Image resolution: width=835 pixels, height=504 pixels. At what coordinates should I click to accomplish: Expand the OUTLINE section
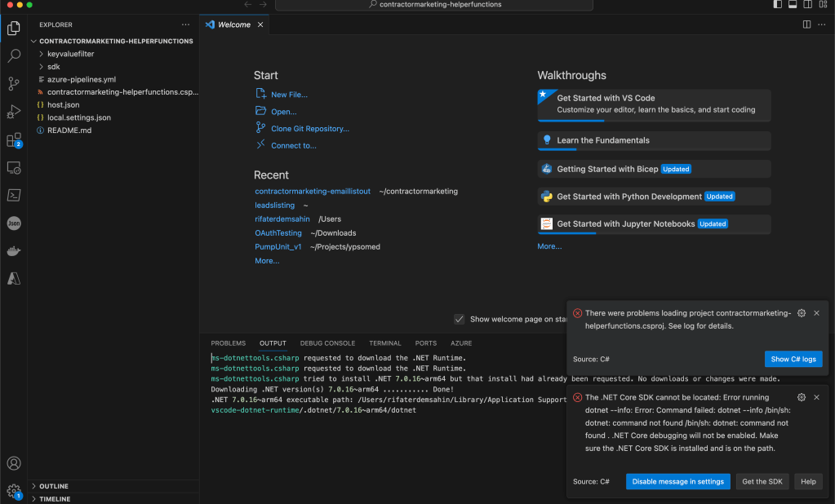pos(113,486)
